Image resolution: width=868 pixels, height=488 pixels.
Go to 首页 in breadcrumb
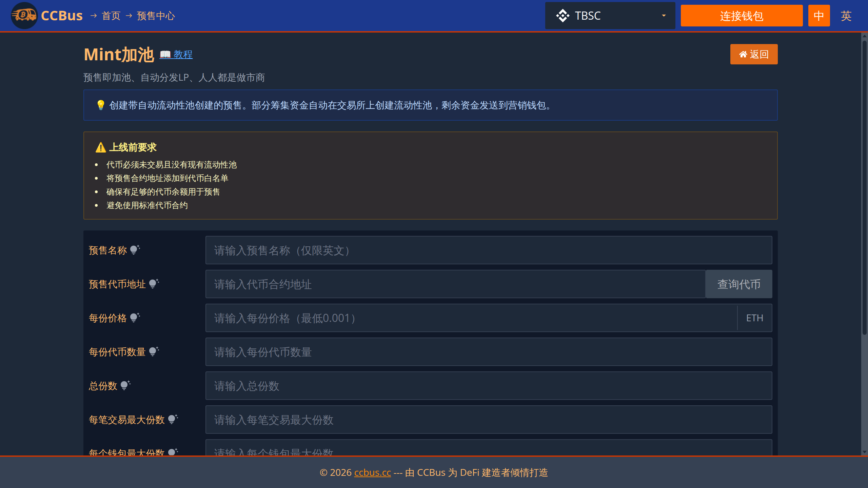click(x=111, y=16)
